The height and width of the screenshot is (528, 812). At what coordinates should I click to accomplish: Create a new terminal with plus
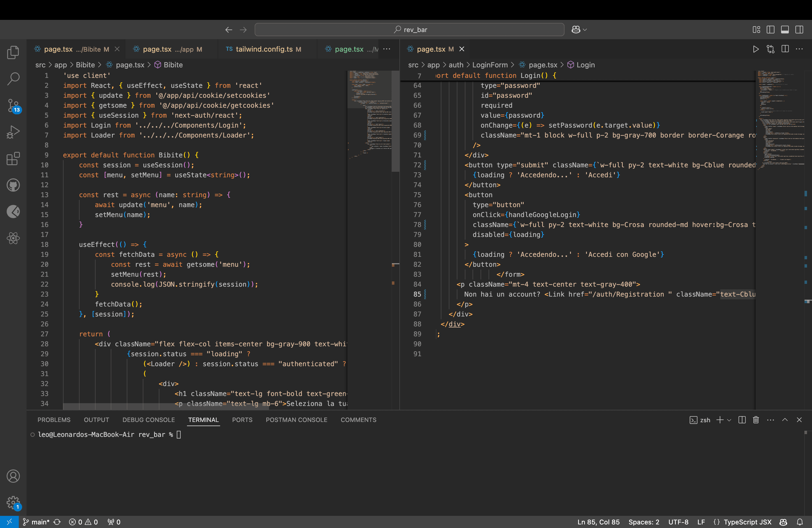click(720, 420)
